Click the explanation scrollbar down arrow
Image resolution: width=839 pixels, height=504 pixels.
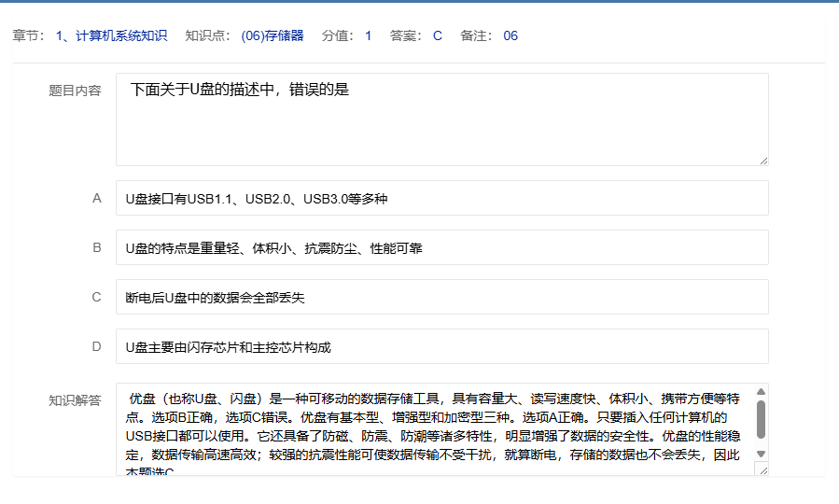click(761, 454)
